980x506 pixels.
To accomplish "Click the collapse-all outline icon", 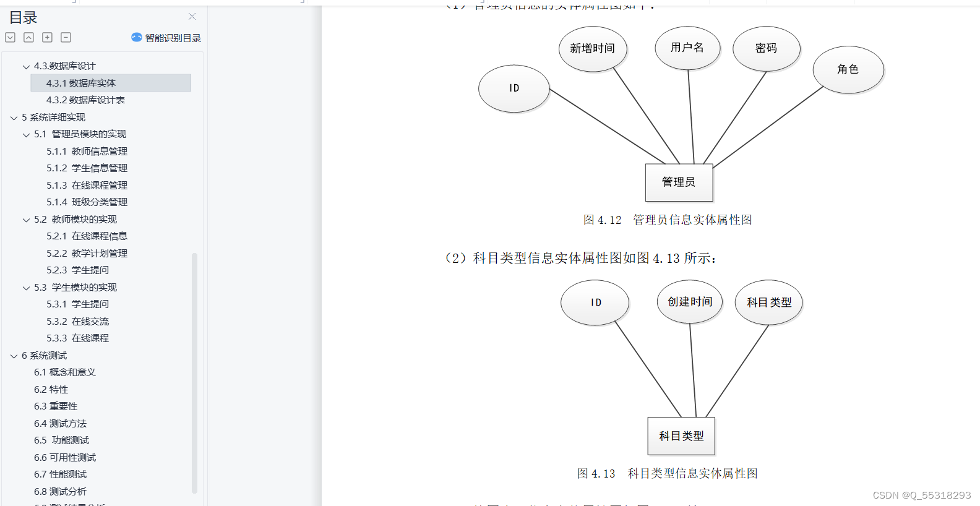I will pyautogui.click(x=28, y=38).
